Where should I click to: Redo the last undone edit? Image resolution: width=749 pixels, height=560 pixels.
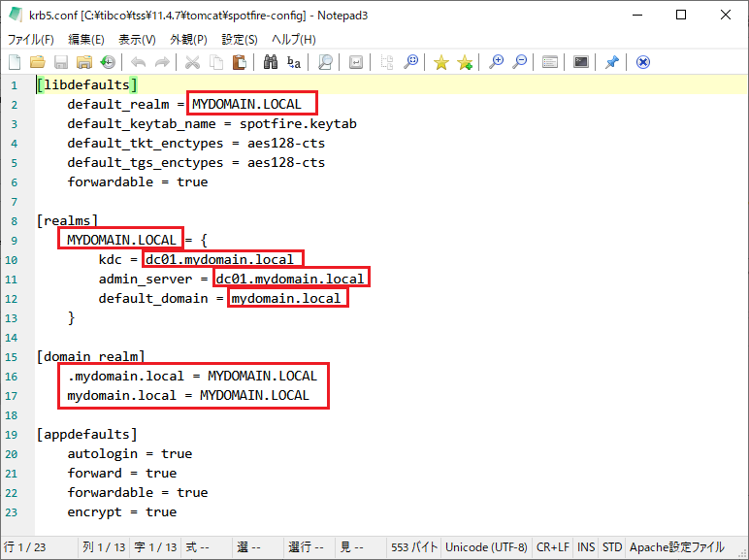pos(162,62)
